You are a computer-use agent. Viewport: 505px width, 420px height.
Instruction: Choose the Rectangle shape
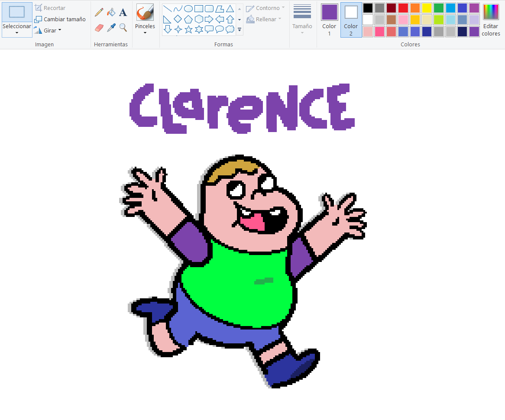click(x=199, y=9)
